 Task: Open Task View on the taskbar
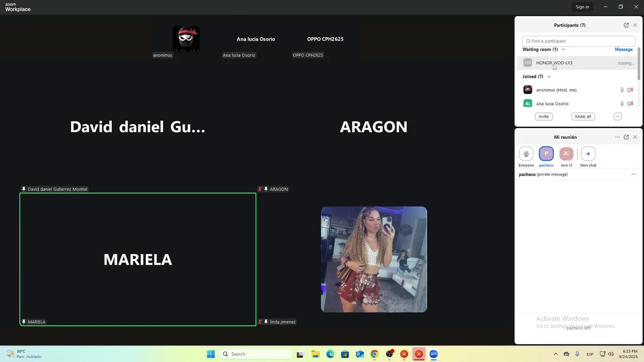point(300,354)
